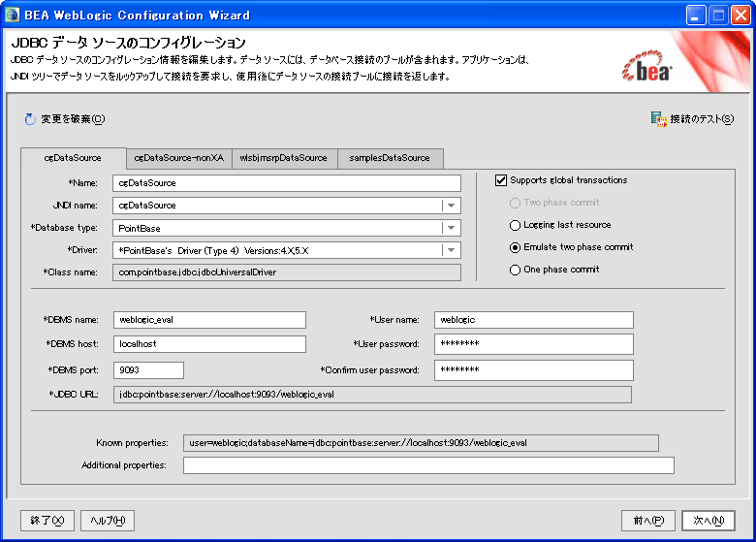Click the ヘルプ(H) help button

pyautogui.click(x=108, y=521)
